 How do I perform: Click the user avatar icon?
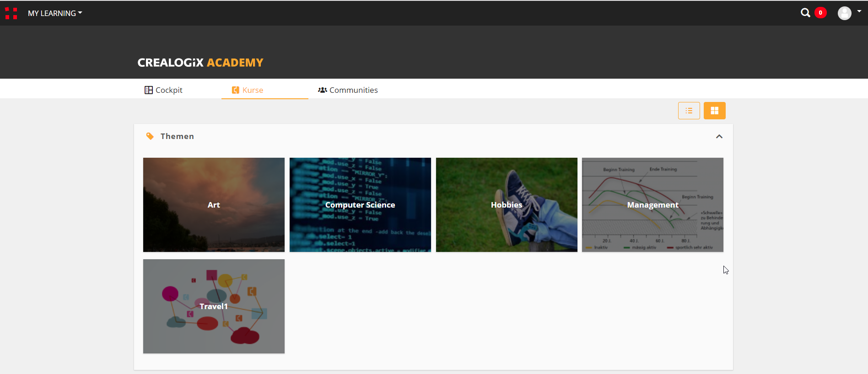click(844, 13)
